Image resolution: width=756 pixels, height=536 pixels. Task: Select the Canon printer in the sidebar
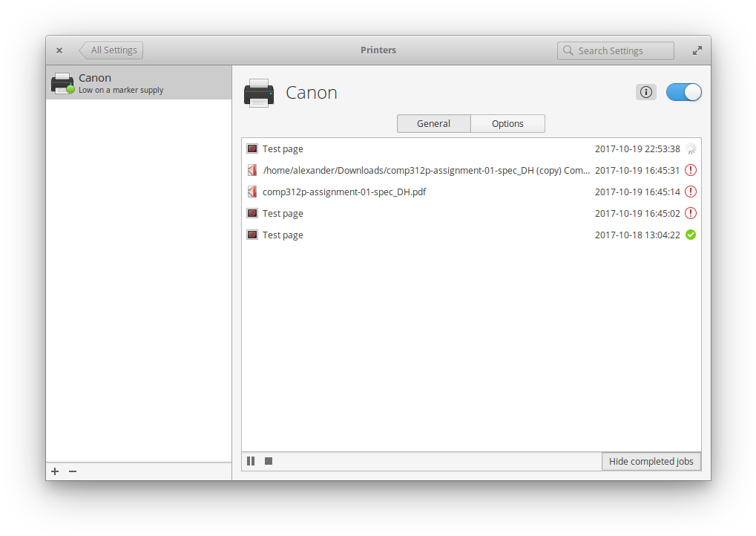(139, 83)
